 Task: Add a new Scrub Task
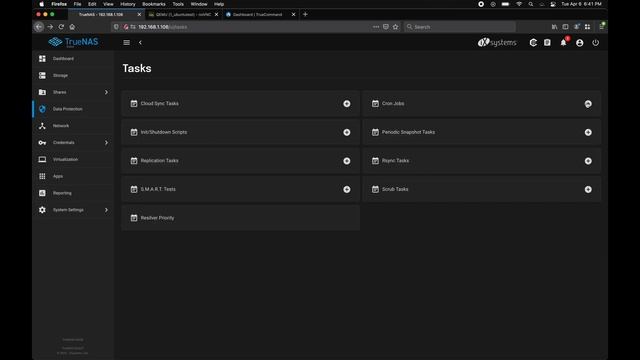tap(588, 189)
